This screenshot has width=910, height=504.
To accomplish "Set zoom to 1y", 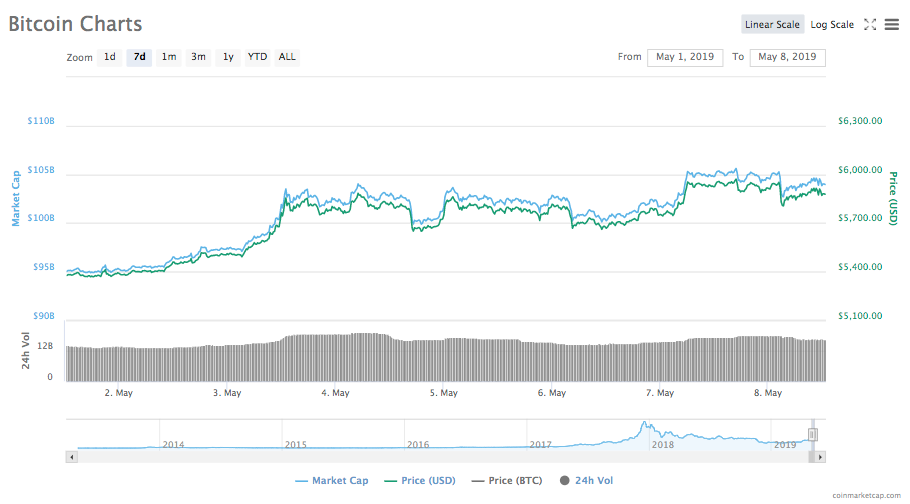I will [x=228, y=57].
